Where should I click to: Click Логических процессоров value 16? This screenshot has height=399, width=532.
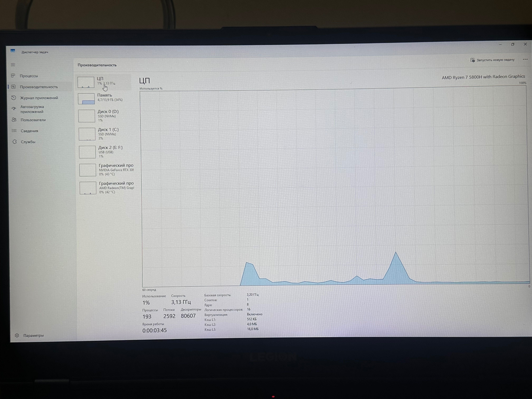(249, 309)
